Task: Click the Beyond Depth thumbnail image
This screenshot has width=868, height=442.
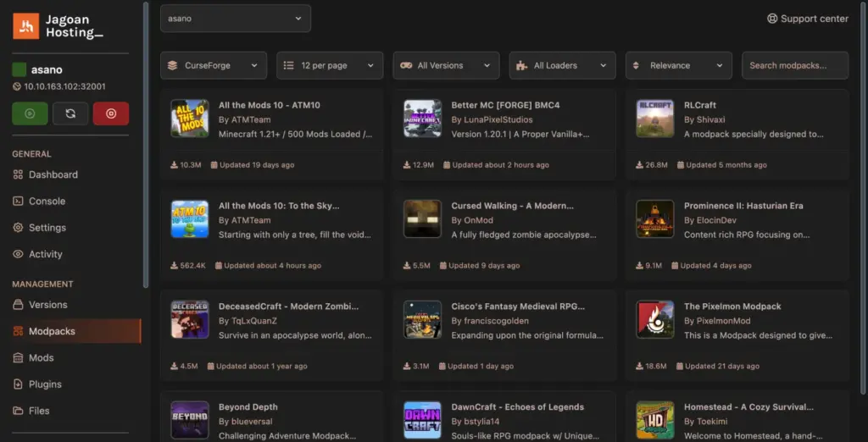Action: [x=190, y=420]
